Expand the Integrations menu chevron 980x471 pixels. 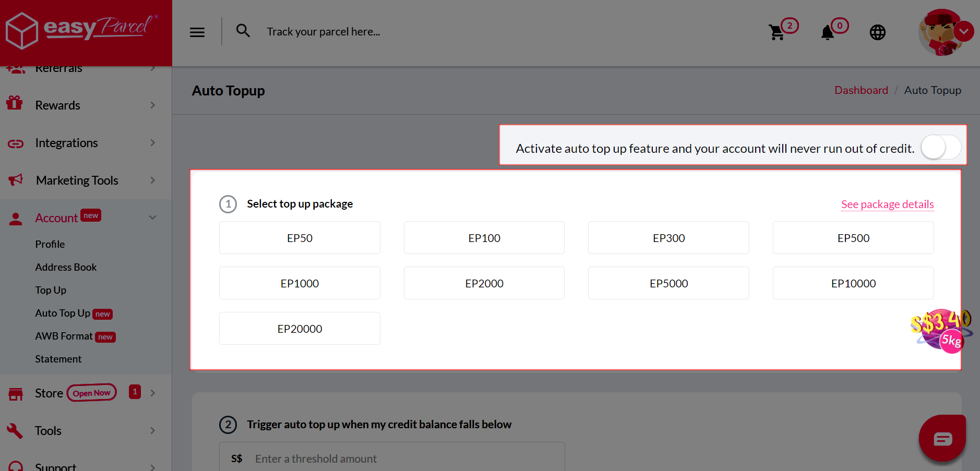pos(152,142)
